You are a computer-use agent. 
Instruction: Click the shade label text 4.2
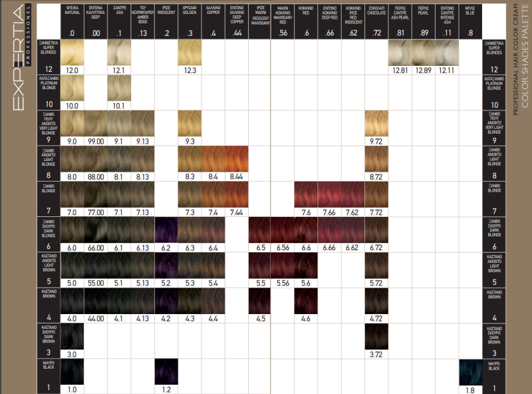[x=166, y=319]
